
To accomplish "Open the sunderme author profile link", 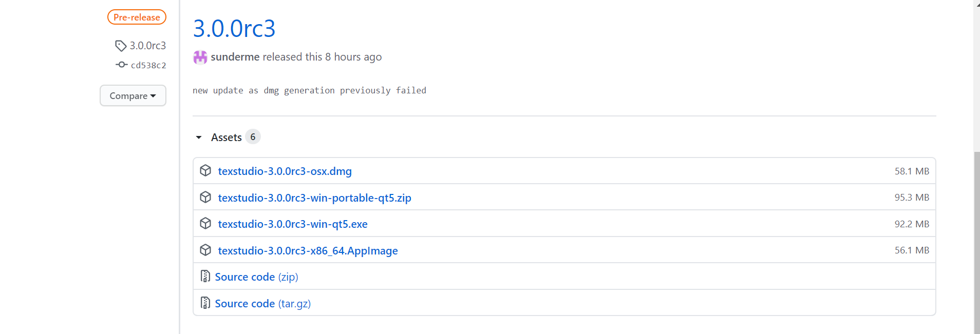I will (x=235, y=57).
